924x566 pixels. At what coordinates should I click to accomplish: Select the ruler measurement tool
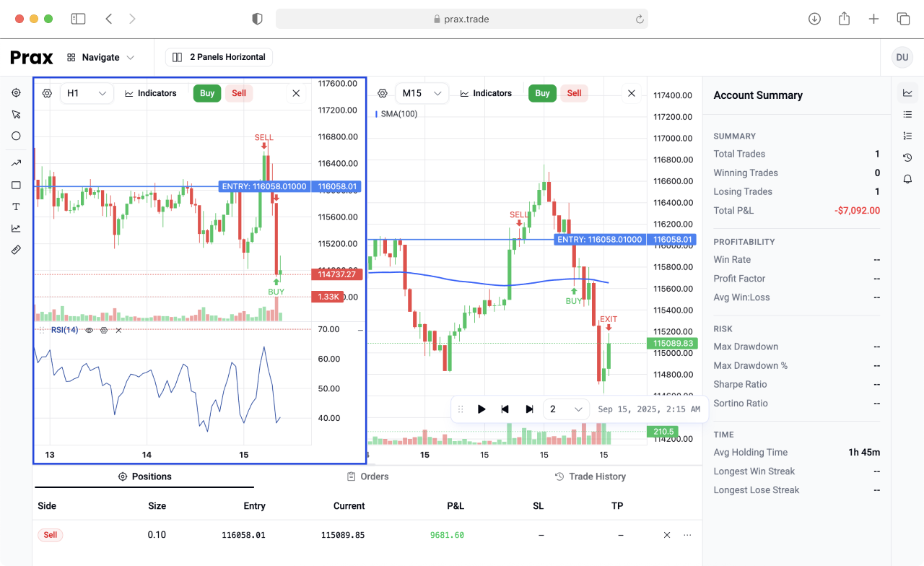[16, 250]
